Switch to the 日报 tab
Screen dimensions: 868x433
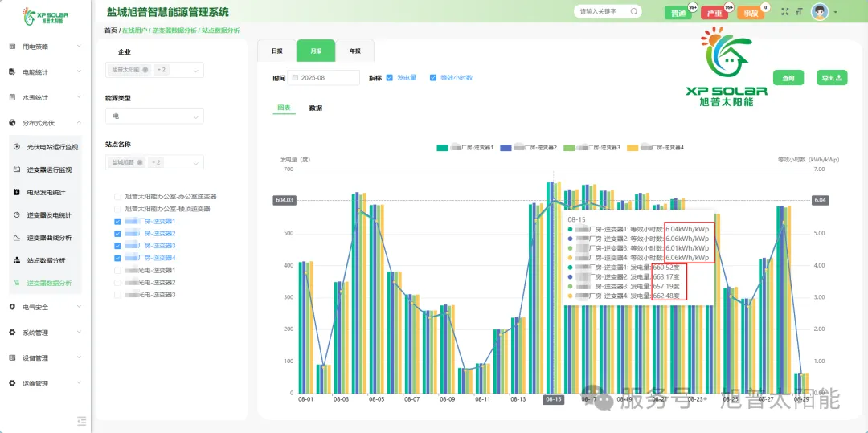pyautogui.click(x=276, y=51)
